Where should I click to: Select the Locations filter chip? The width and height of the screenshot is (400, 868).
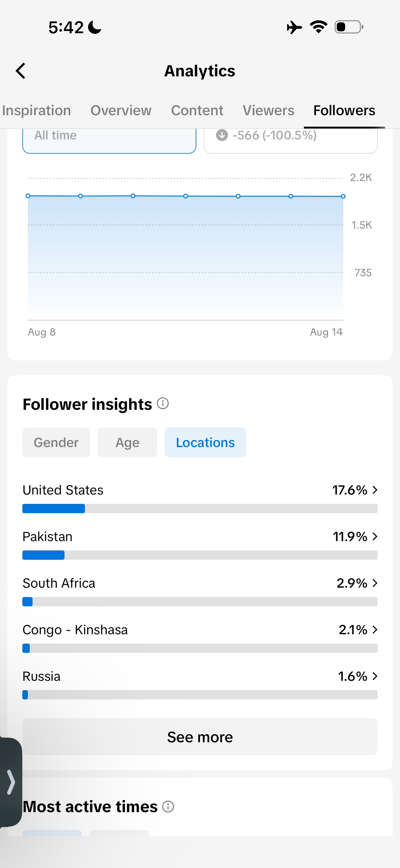[205, 442]
